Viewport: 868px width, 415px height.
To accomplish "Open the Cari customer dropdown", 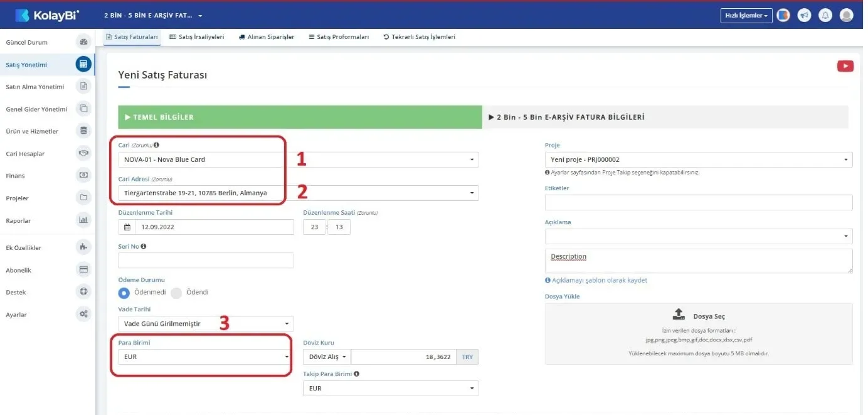I will click(x=299, y=159).
